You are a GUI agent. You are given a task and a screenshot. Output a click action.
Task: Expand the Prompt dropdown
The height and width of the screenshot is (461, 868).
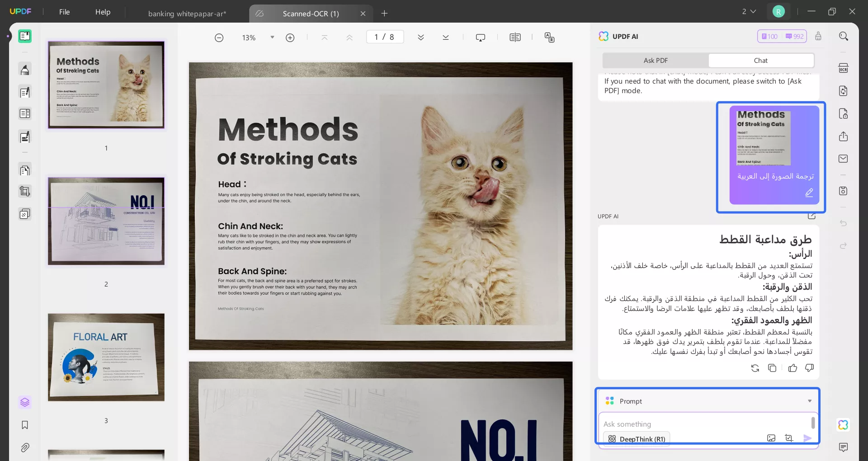point(809,401)
